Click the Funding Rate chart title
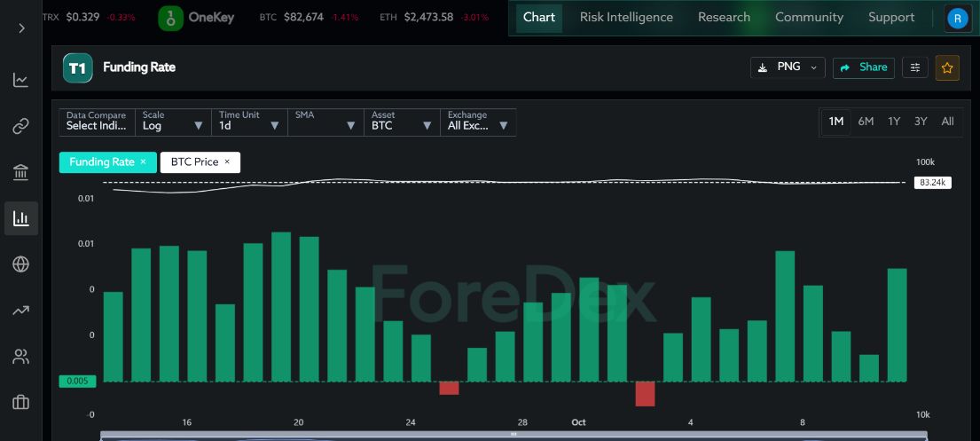980x441 pixels. [x=139, y=67]
